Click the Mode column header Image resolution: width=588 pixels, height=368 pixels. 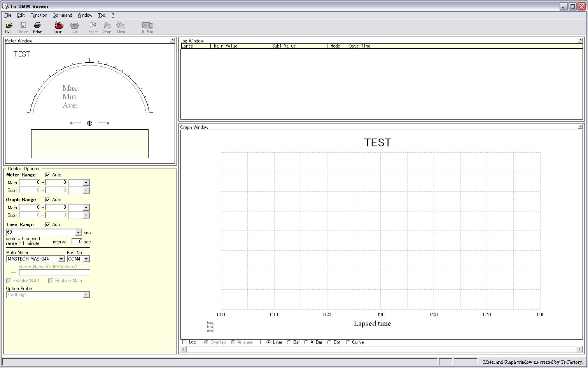336,46
